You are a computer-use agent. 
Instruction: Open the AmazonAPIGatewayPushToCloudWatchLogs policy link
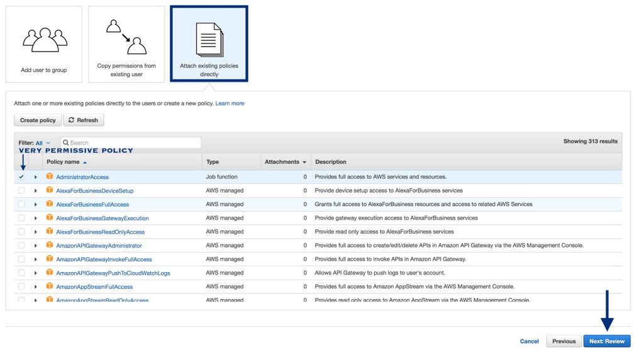tap(113, 273)
